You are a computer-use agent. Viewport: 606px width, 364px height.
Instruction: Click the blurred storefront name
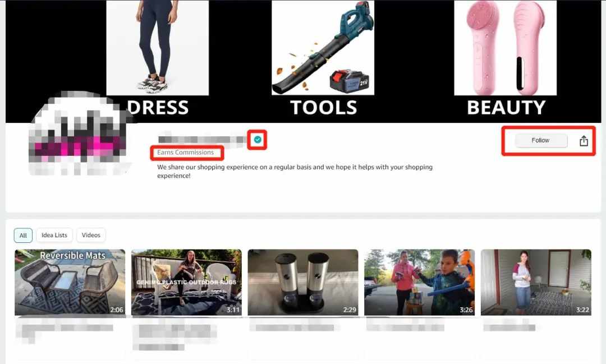tap(203, 140)
